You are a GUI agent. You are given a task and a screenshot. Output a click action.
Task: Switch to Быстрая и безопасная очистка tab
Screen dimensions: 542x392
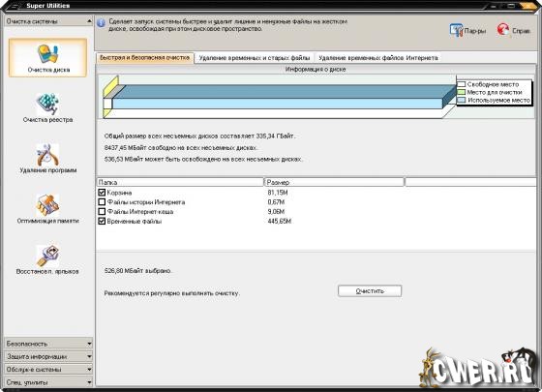pyautogui.click(x=145, y=58)
